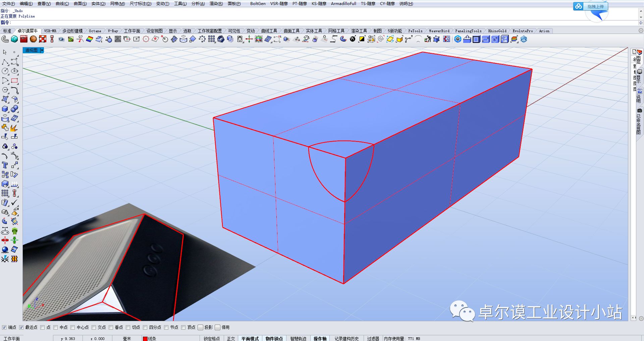Enable the 中心点 osnap checkbox
The width and height of the screenshot is (644, 341).
72,327
